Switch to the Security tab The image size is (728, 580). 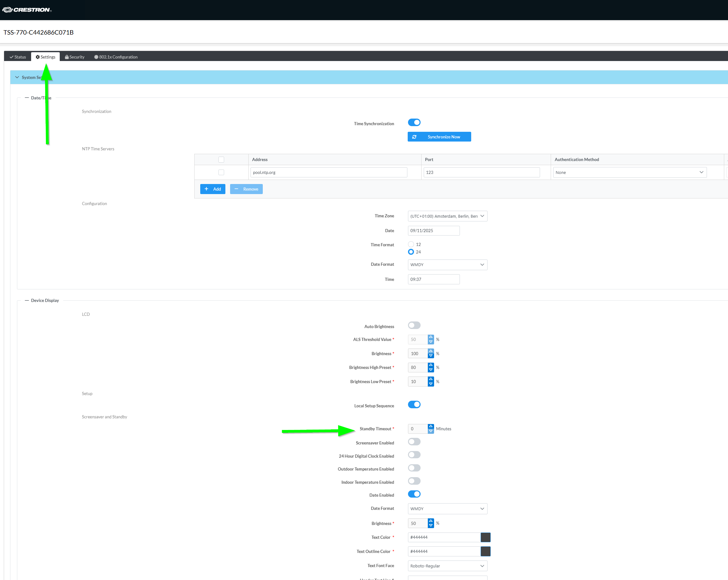[x=74, y=57]
